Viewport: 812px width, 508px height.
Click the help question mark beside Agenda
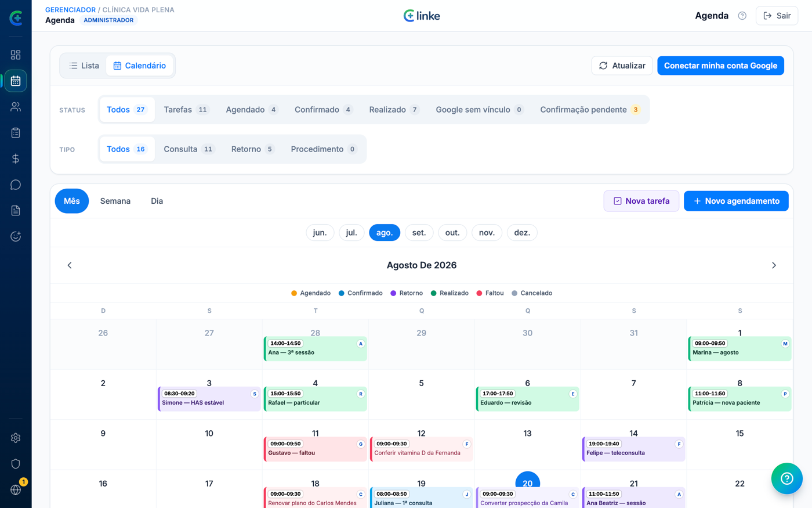(742, 16)
